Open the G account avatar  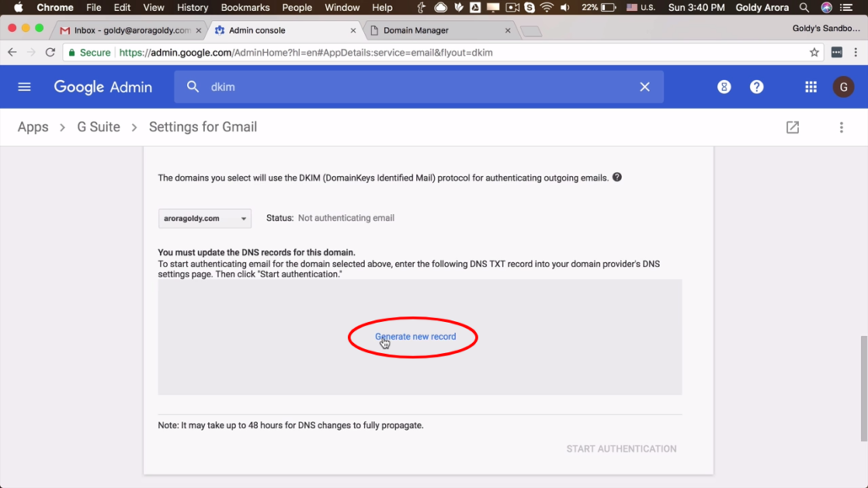(844, 87)
